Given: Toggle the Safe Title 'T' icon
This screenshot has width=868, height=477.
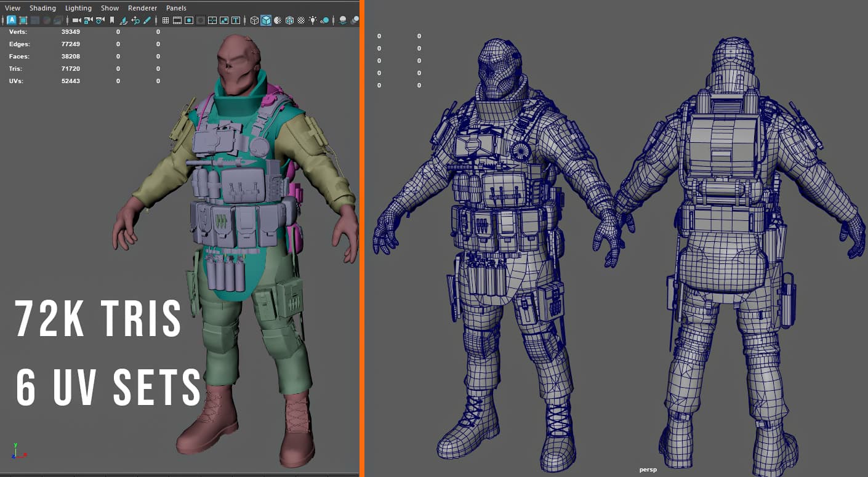Looking at the screenshot, I should point(236,20).
